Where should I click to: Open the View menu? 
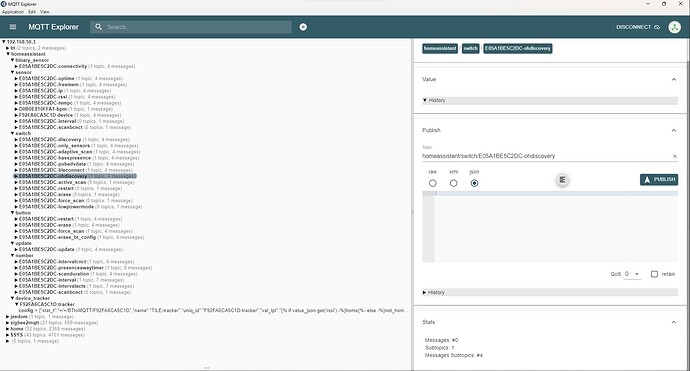click(x=45, y=12)
